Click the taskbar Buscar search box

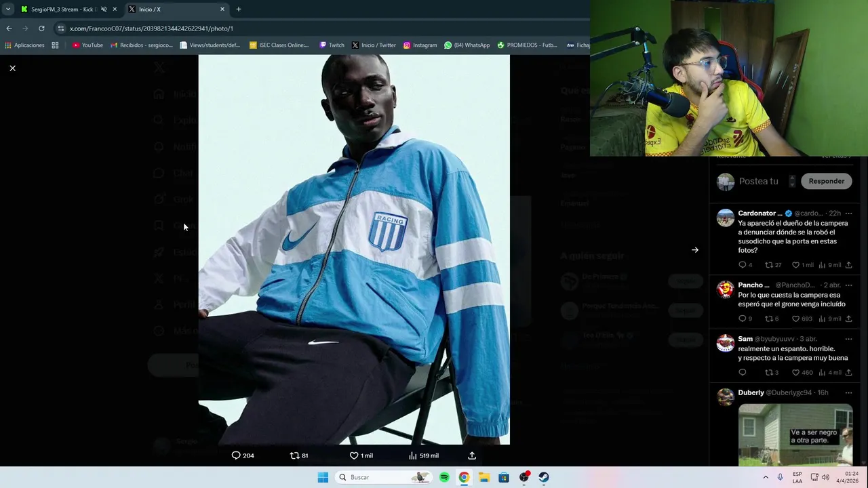click(382, 477)
